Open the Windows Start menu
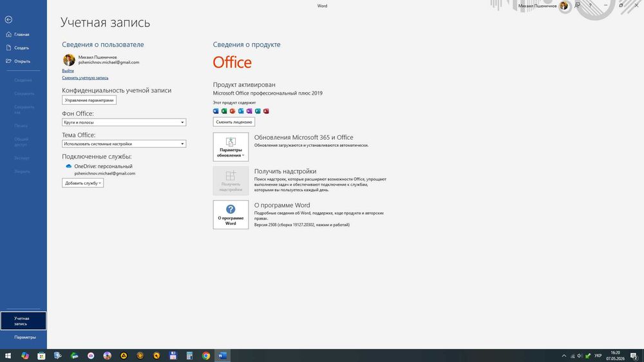Viewport: 644px width, 362px height. click(8, 356)
